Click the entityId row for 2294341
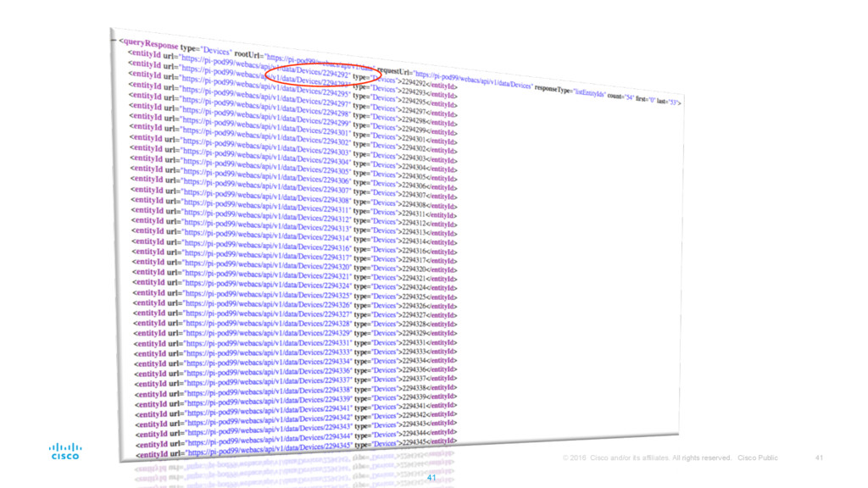 [x=298, y=410]
